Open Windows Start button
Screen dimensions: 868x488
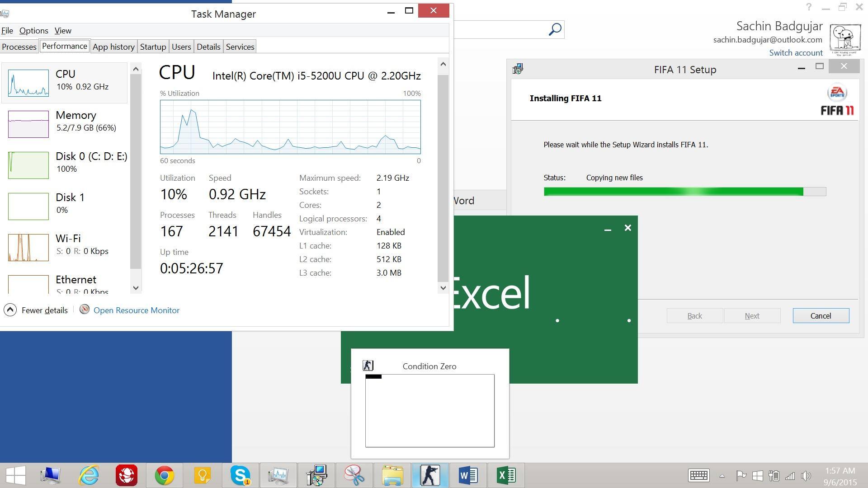pyautogui.click(x=15, y=475)
